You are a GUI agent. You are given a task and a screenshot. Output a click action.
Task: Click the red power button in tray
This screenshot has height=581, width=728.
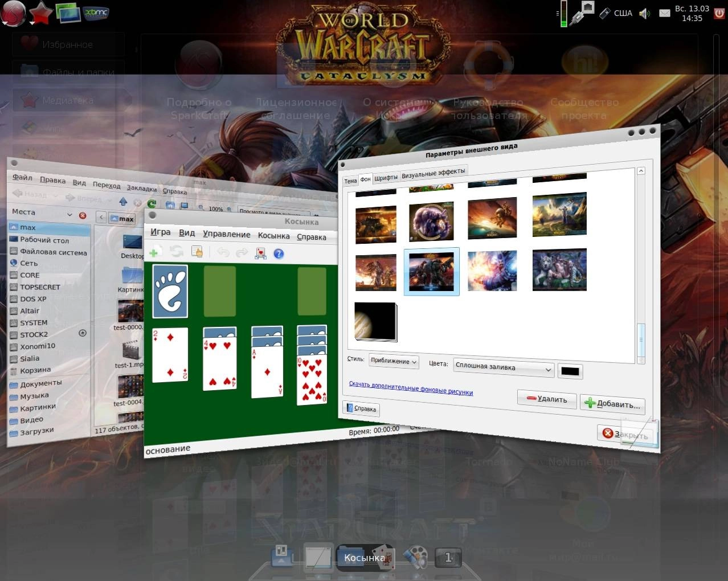(x=719, y=13)
